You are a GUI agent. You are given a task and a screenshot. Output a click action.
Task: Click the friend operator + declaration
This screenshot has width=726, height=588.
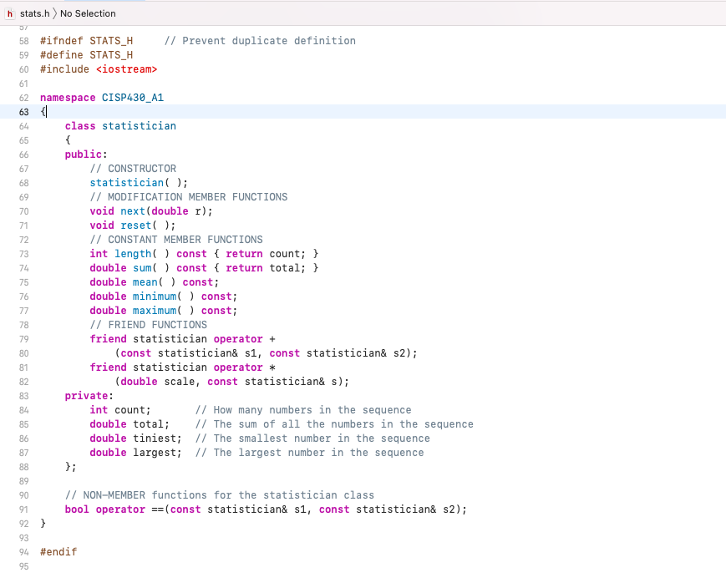[x=184, y=338]
